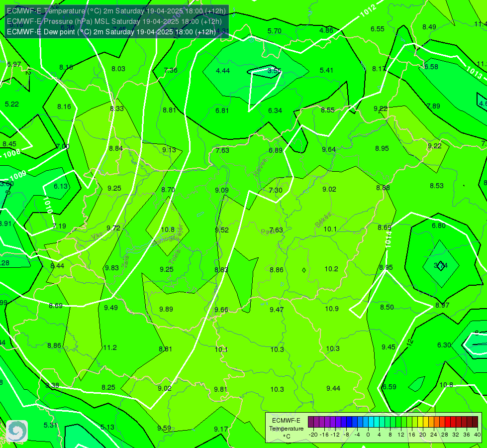This screenshot has height=448, width=487.
Task: Click the cyan 0 degree legend swatch
Action: (x=371, y=422)
